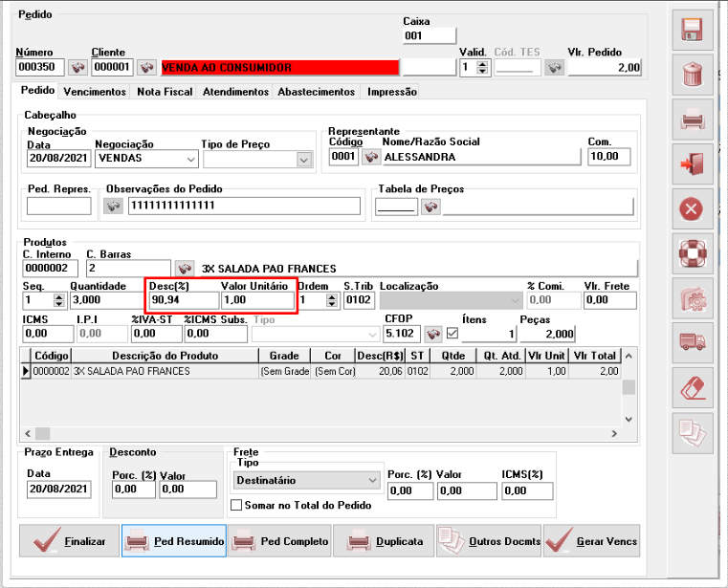This screenshot has width=728, height=588.
Task: Open the Localização dropdown
Action: pos(515,301)
